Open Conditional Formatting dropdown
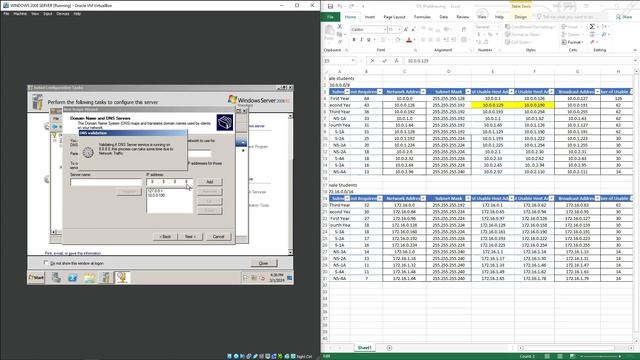This screenshot has height=360, width=640. (530, 27)
